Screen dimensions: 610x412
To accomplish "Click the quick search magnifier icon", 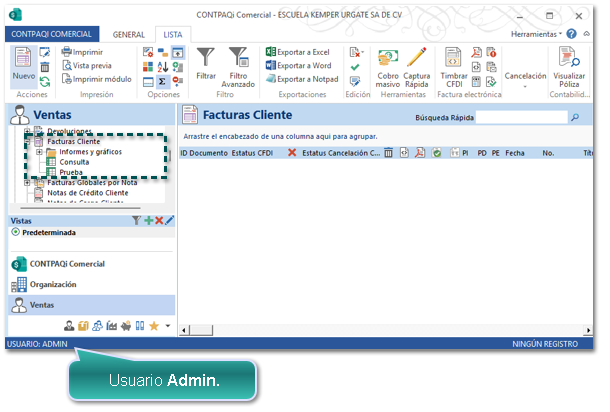I will point(575,117).
